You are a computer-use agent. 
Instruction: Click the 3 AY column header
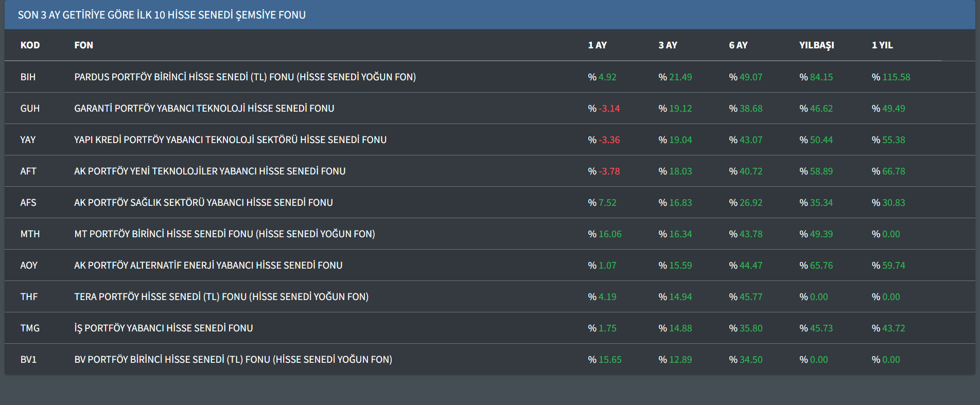point(668,45)
